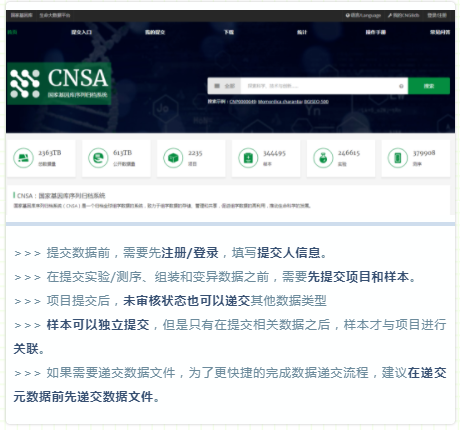Click the 2363TB statistic value
Viewport: 460px width, 430px height.
[x=50, y=153]
